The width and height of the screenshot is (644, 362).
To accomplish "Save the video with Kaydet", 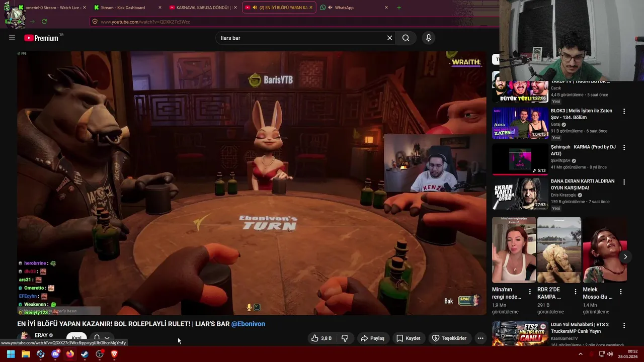I will click(x=408, y=338).
